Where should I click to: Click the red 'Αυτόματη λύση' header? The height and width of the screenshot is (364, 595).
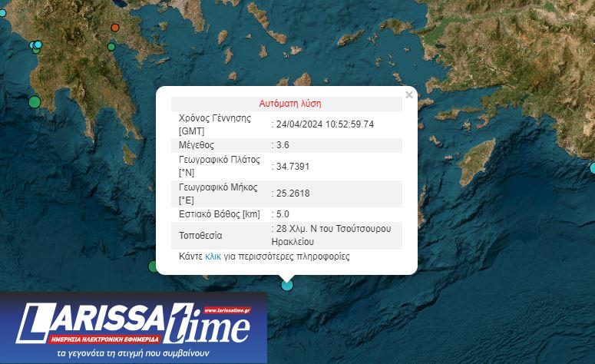[x=290, y=103]
